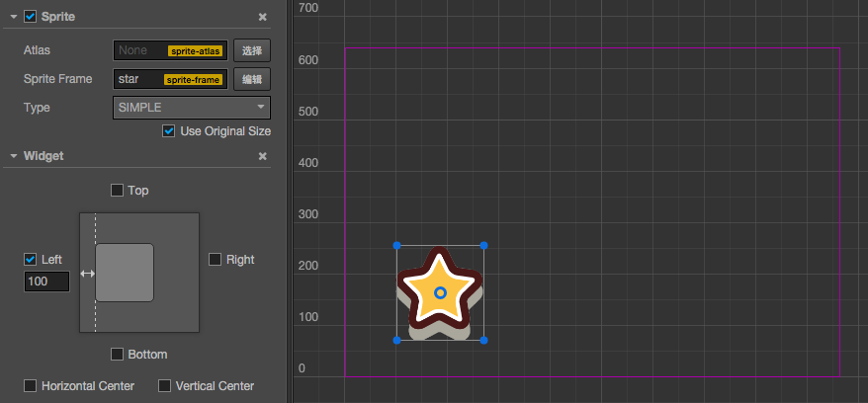Viewport: 868px width, 403px height.
Task: Click the Left margin value field showing 100
Action: click(47, 282)
